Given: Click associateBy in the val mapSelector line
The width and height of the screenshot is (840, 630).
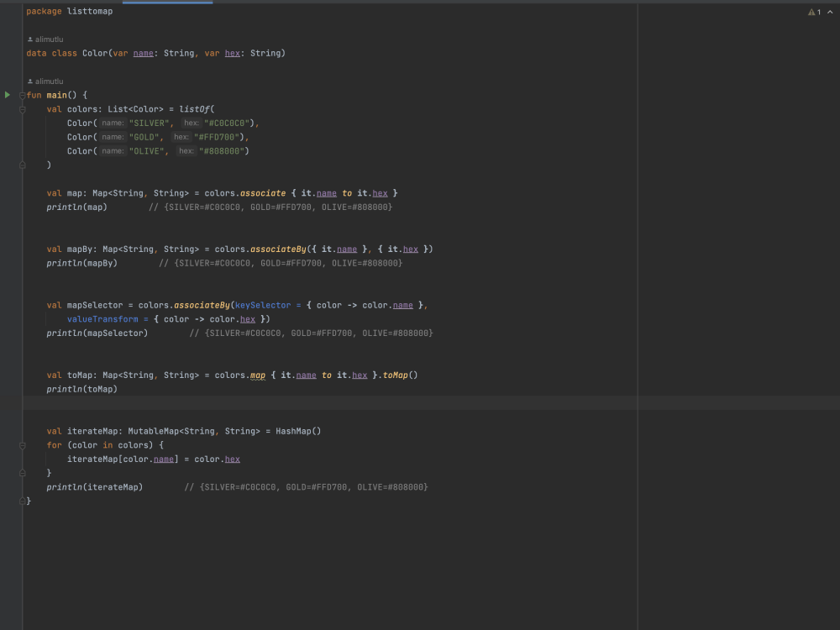Looking at the screenshot, I should coord(202,306).
